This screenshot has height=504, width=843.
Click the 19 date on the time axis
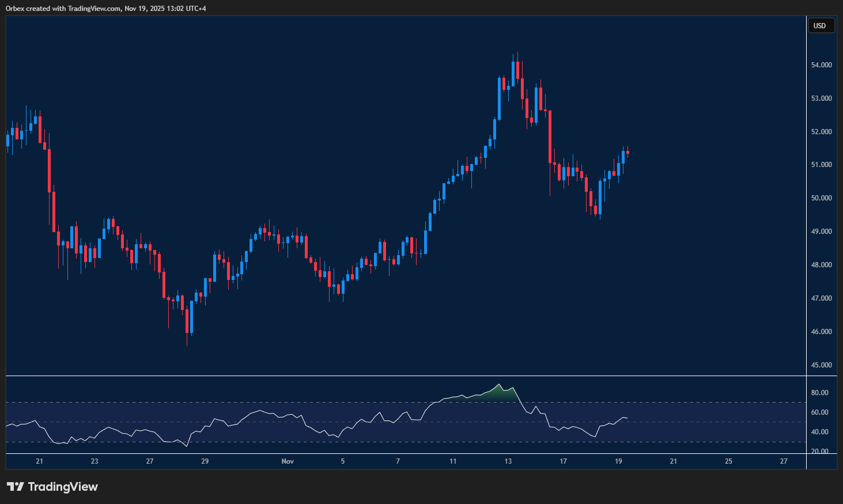[x=618, y=461]
